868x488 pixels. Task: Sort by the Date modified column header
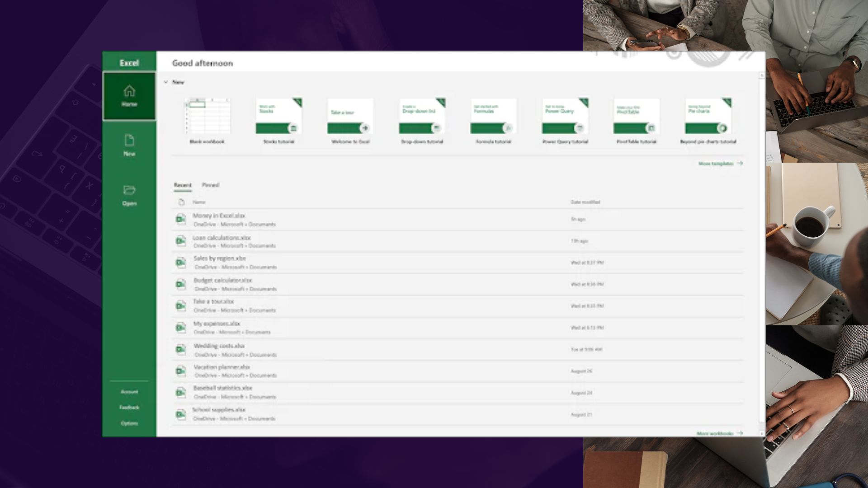pyautogui.click(x=585, y=202)
